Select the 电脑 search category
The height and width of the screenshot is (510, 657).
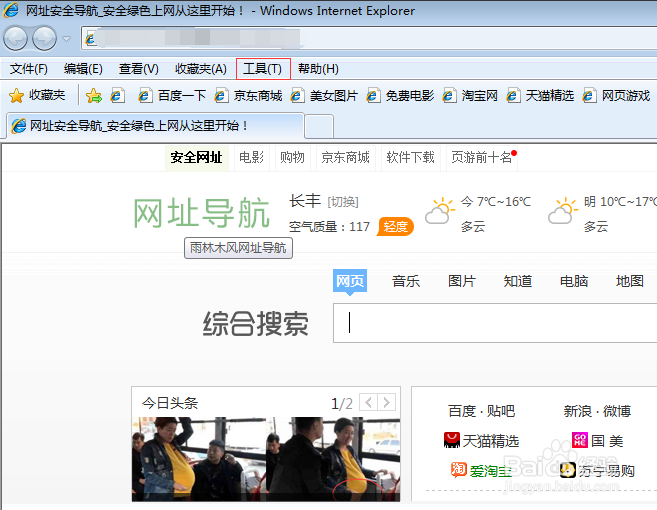coord(574,281)
